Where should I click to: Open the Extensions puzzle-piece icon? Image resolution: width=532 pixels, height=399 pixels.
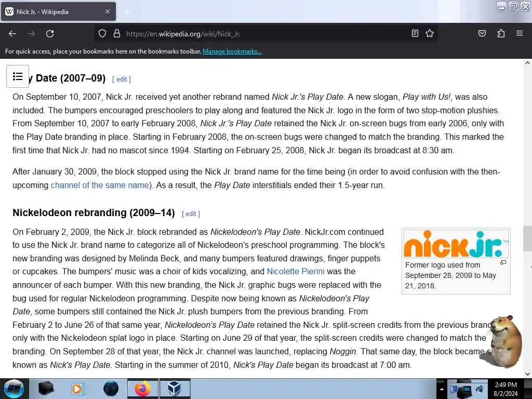click(501, 33)
